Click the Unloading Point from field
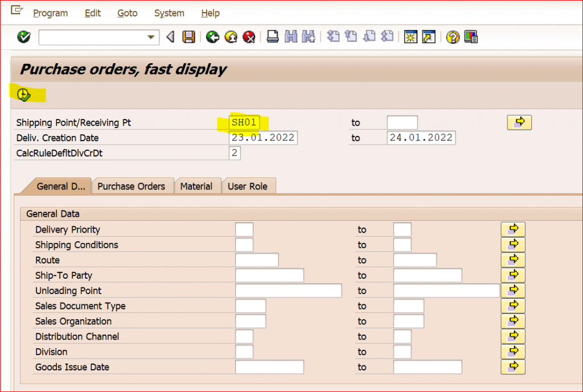The height and width of the screenshot is (392, 583). pos(289,291)
